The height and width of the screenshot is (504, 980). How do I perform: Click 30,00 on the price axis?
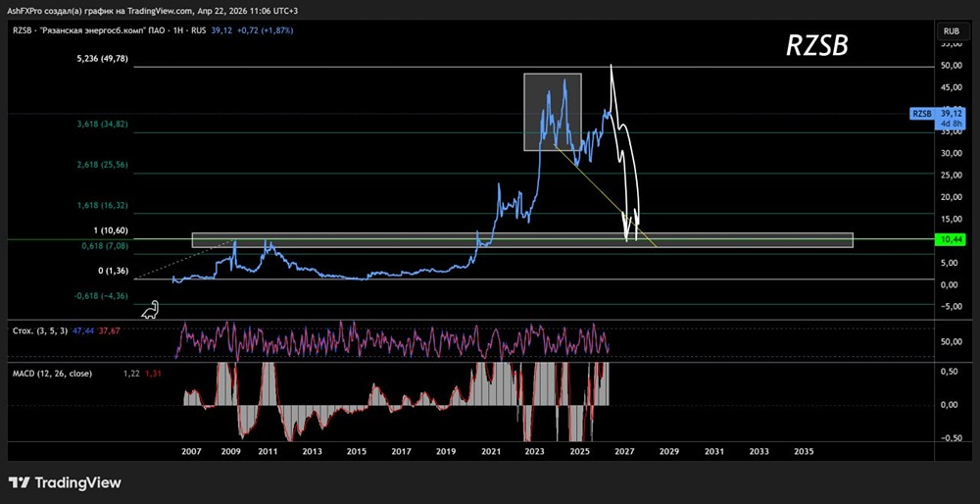[953, 153]
